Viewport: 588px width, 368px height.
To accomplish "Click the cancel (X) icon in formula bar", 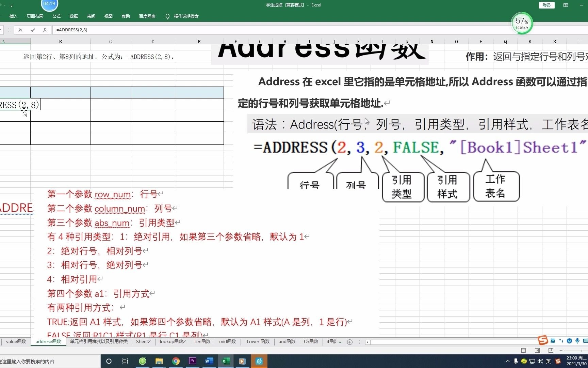I will click(20, 30).
